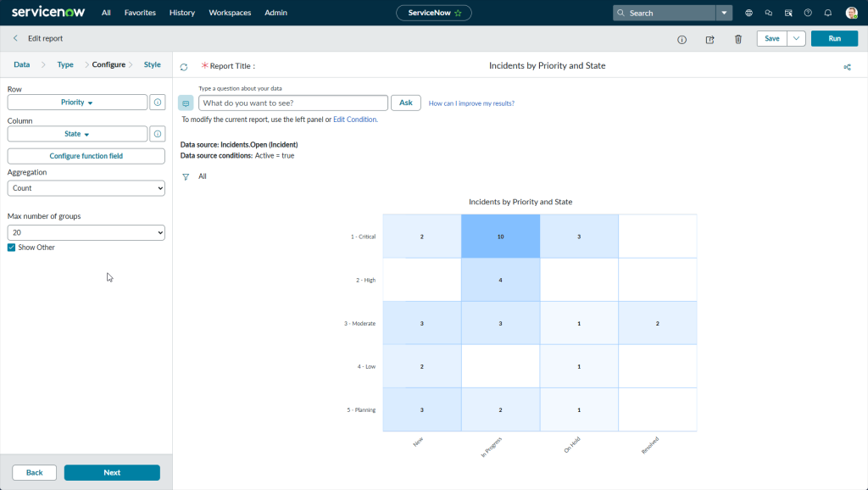Click the Edit Condition link

(x=354, y=120)
